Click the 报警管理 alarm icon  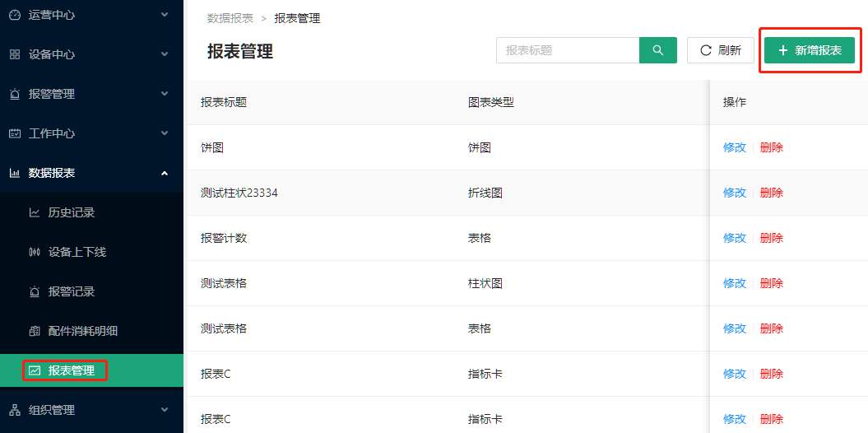point(14,94)
